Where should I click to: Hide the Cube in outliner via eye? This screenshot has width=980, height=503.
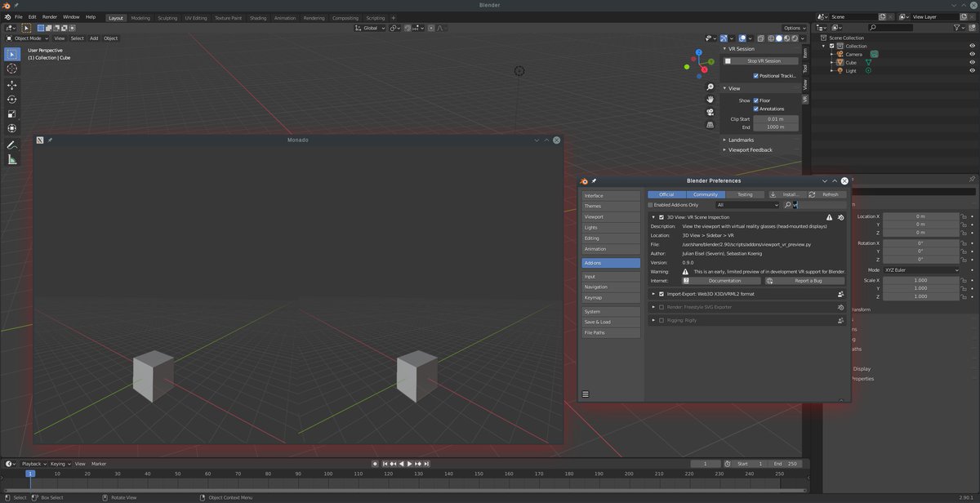click(972, 62)
